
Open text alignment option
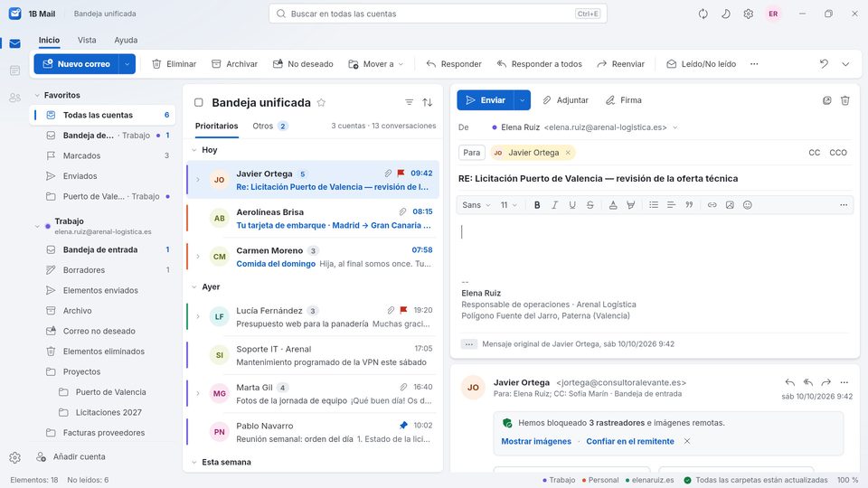pyautogui.click(x=672, y=205)
